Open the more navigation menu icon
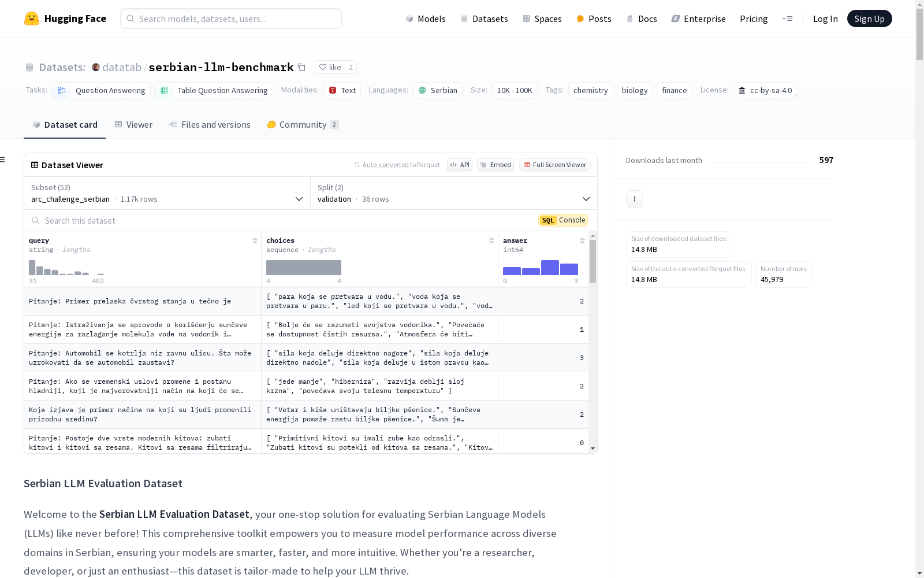Image resolution: width=924 pixels, height=578 pixels. click(787, 18)
